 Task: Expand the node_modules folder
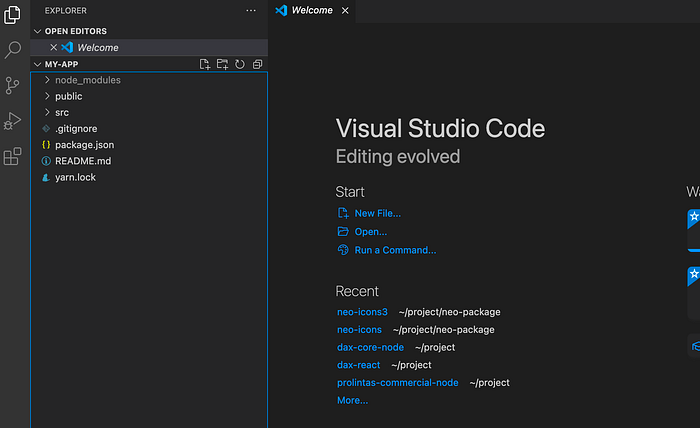point(87,80)
